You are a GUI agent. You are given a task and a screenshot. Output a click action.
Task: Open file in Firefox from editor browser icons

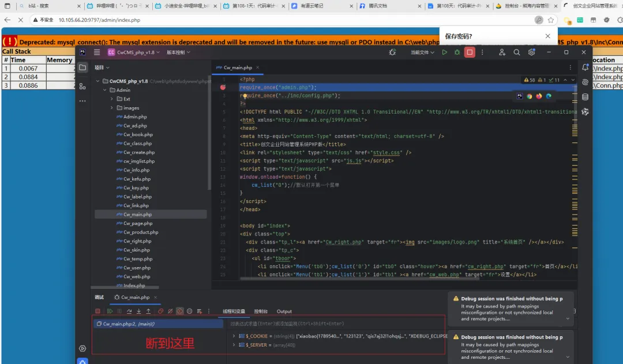click(x=539, y=96)
